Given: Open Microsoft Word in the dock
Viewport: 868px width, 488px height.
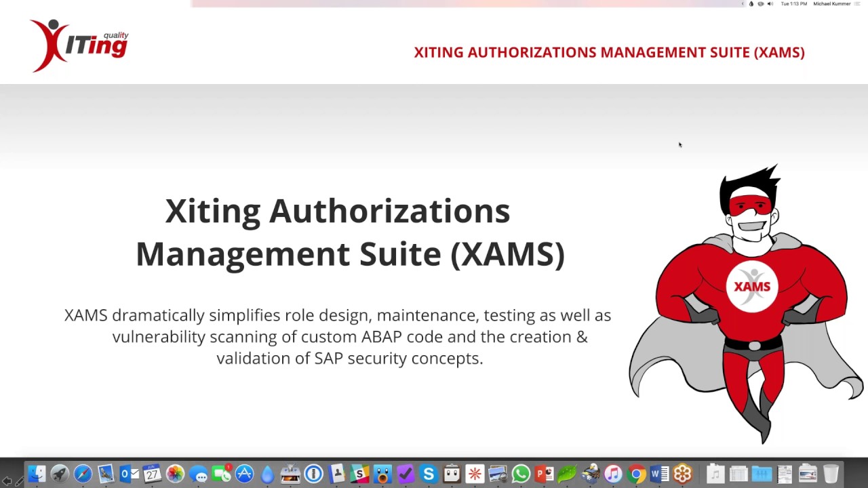Looking at the screenshot, I should tap(659, 474).
